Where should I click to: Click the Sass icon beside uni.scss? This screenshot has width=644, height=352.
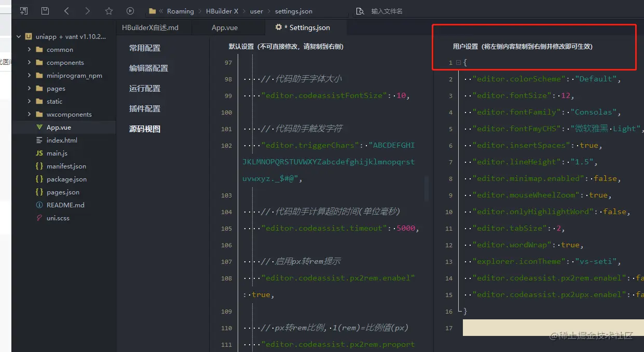pyautogui.click(x=39, y=218)
